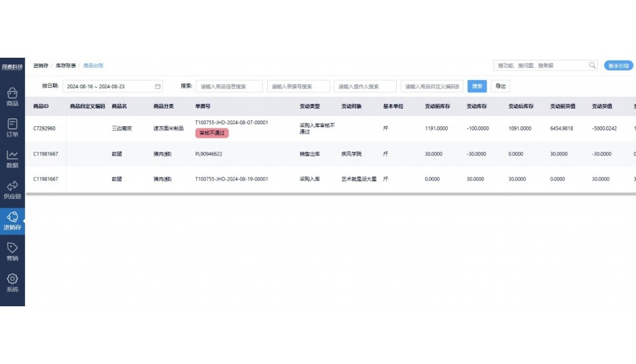Click the 变动对象 column header
The image size is (636, 364).
click(x=351, y=106)
